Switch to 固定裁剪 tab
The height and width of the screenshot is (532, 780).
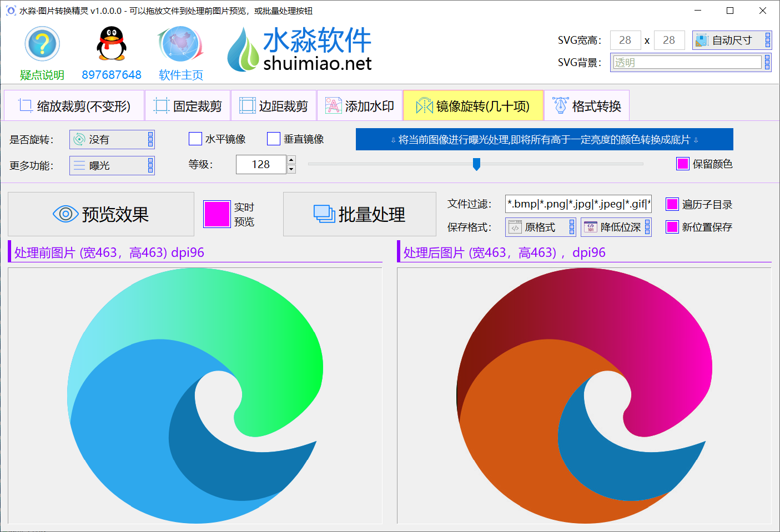pyautogui.click(x=188, y=105)
